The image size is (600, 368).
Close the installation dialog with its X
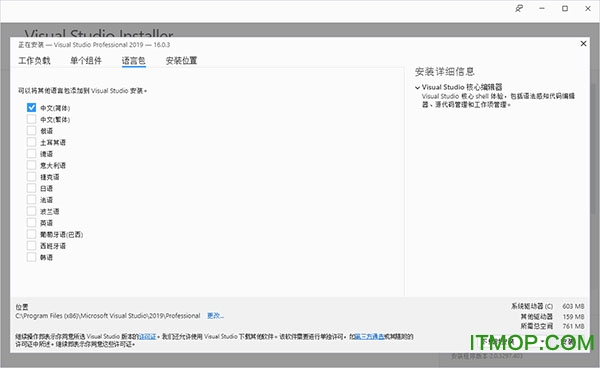[x=583, y=44]
